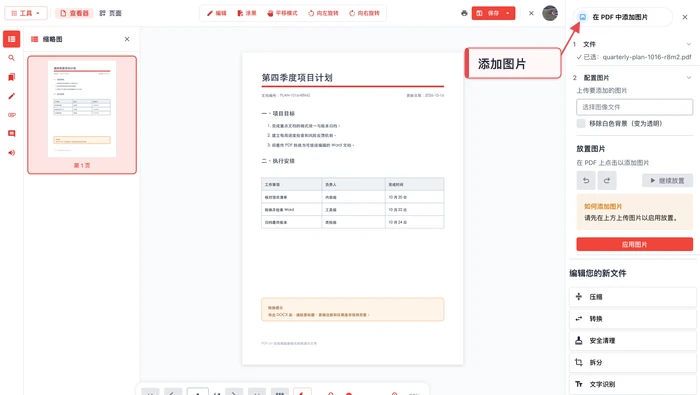Choose 文字识别 OCR action

tap(633, 384)
